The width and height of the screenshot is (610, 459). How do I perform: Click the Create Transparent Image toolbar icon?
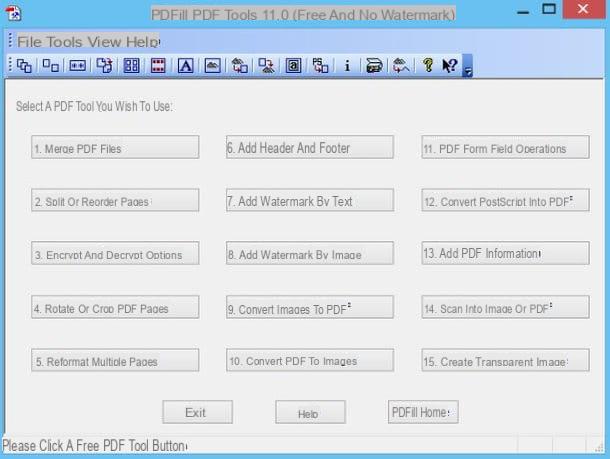[x=401, y=65]
